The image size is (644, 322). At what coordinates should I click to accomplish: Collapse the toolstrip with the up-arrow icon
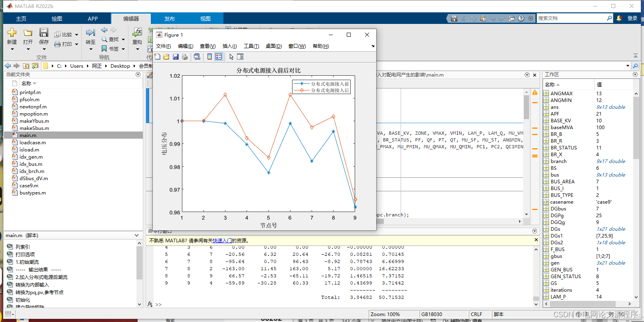pos(636,55)
